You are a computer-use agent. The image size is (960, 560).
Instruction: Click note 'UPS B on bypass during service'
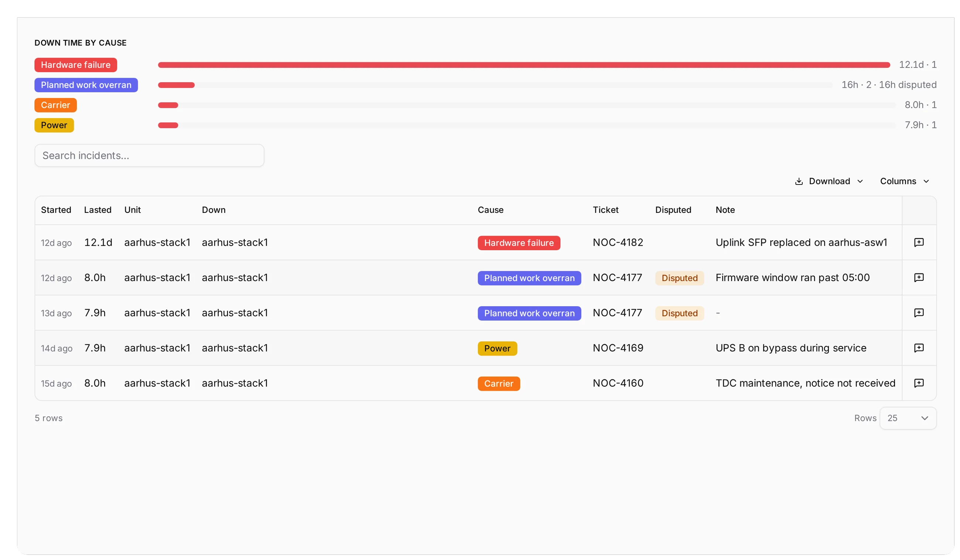[x=791, y=348]
